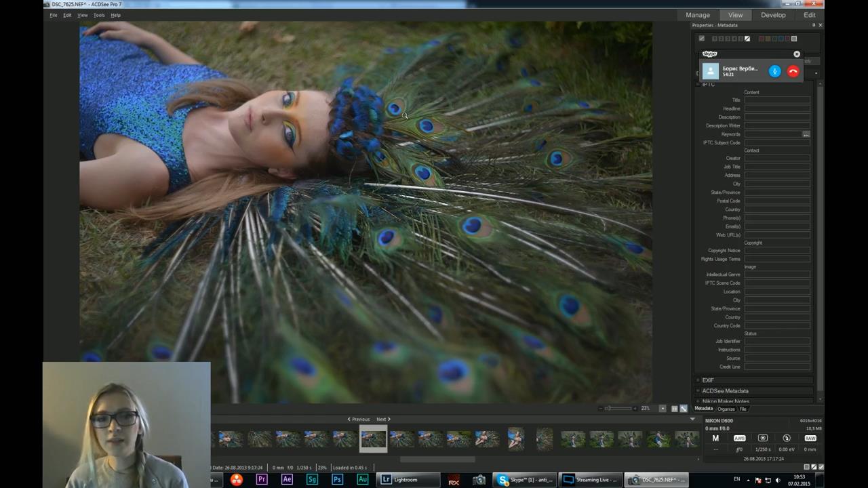Screen dimensions: 868x488
Task: Set rating 1 in the Metadata panel
Action: (x=715, y=39)
